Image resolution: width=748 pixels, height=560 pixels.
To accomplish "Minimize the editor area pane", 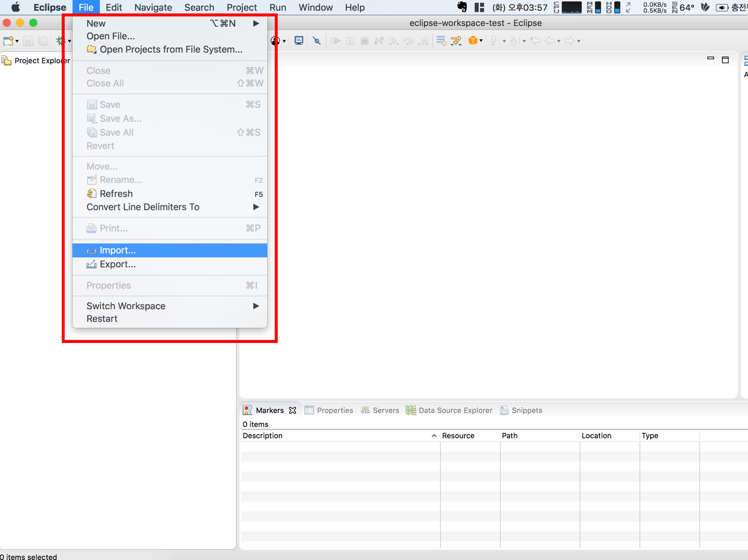I will [x=711, y=59].
